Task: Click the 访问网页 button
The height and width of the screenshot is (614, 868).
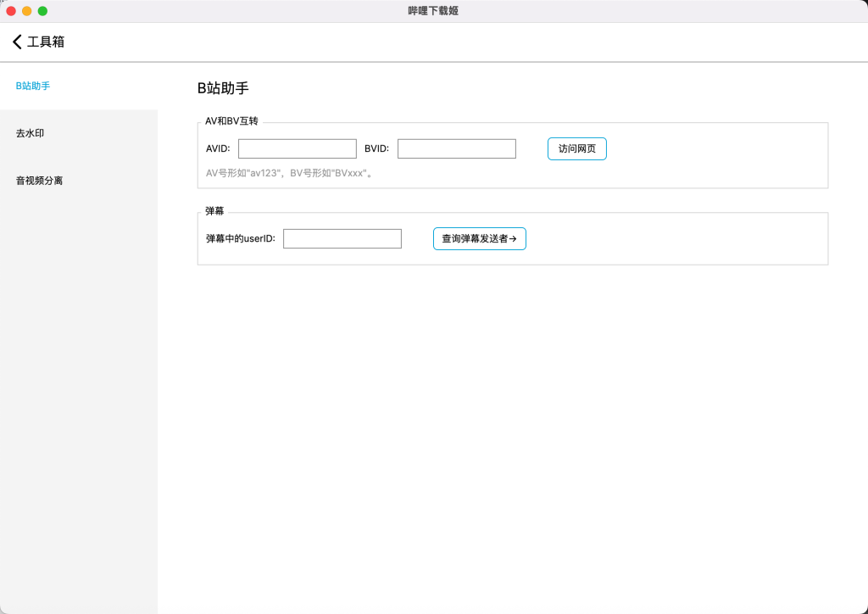Action: [x=576, y=149]
